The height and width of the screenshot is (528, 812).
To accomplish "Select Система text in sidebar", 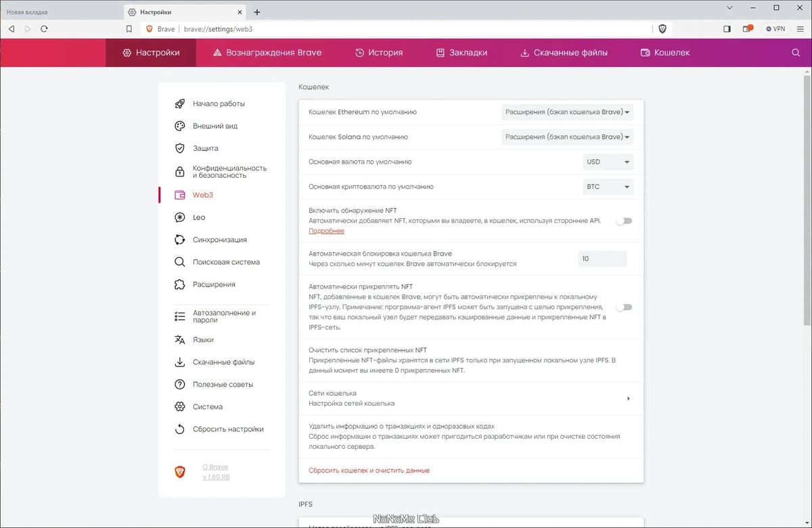I will [208, 407].
